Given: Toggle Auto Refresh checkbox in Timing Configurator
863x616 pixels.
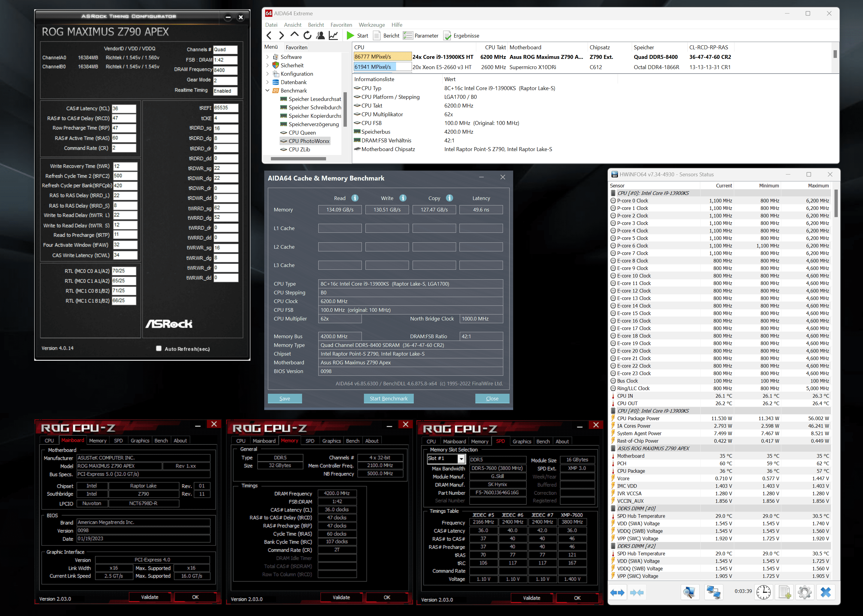Looking at the screenshot, I should tap(159, 349).
